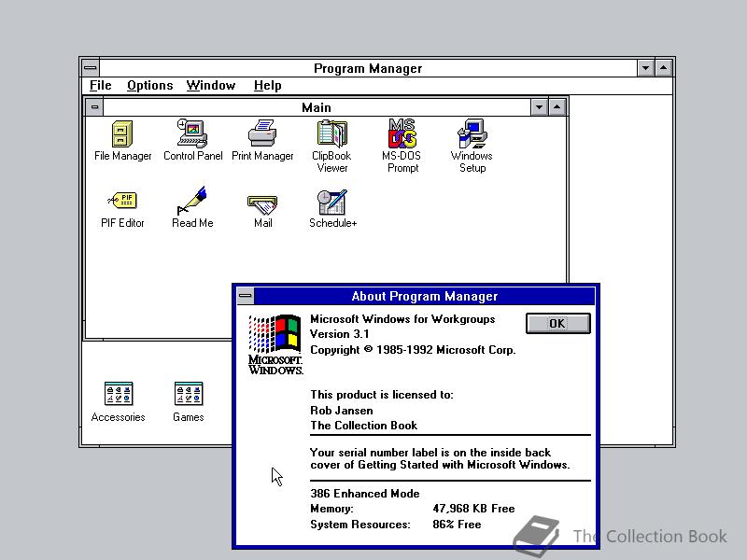Image resolution: width=747 pixels, height=560 pixels.
Task: Open About dialog's control menu box
Action: coord(246,296)
